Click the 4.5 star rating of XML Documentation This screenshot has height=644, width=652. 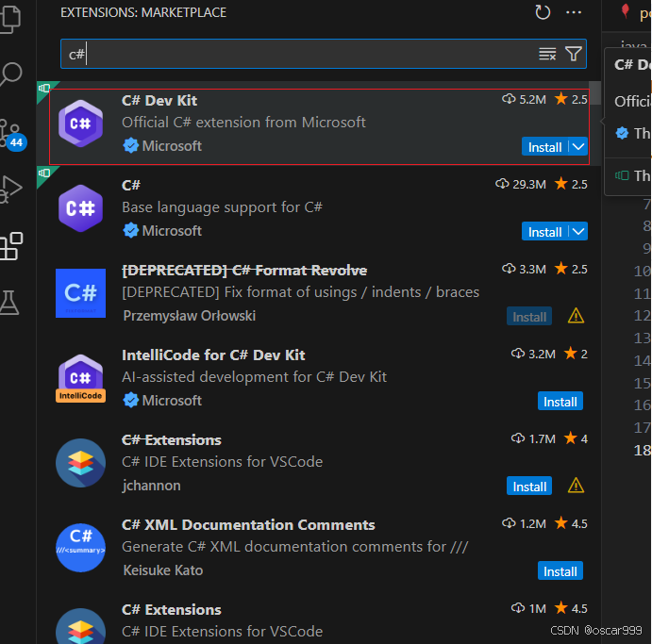(572, 523)
